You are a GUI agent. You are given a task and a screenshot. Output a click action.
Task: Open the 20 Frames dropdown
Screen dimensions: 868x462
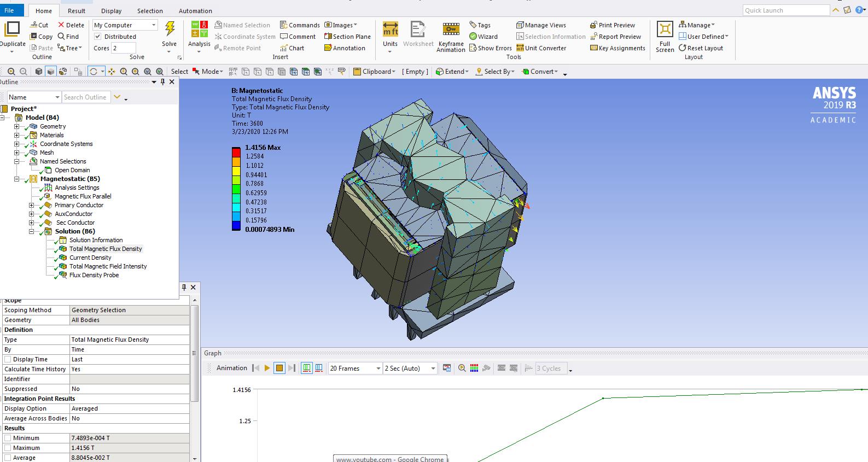coord(355,369)
